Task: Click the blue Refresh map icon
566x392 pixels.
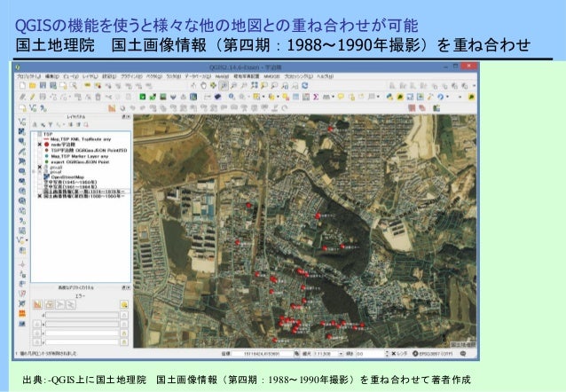Action: click(305, 85)
